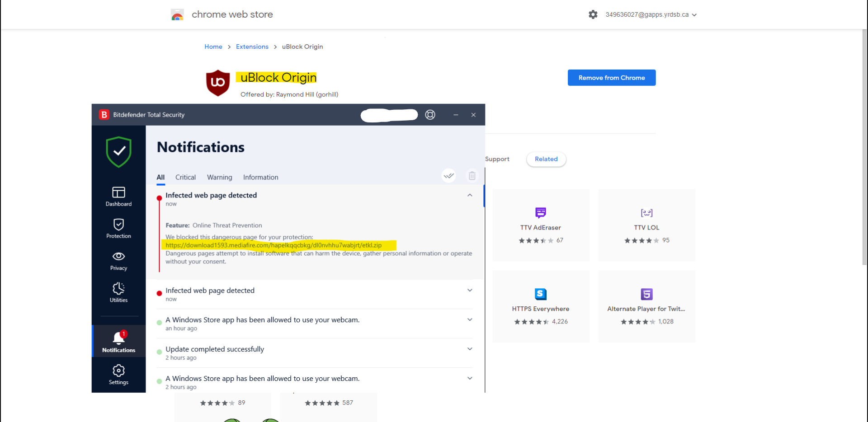Go to Bitdefender Protection section
The width and height of the screenshot is (868, 422).
pos(118,228)
